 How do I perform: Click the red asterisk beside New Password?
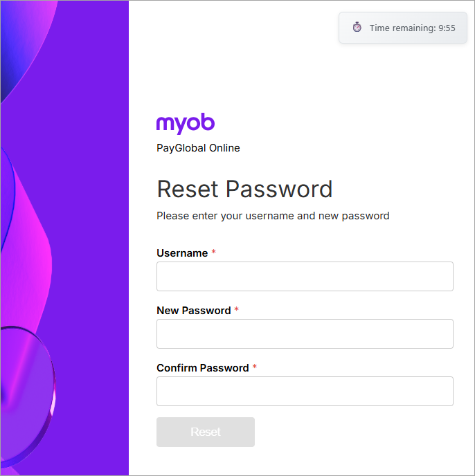coord(236,311)
